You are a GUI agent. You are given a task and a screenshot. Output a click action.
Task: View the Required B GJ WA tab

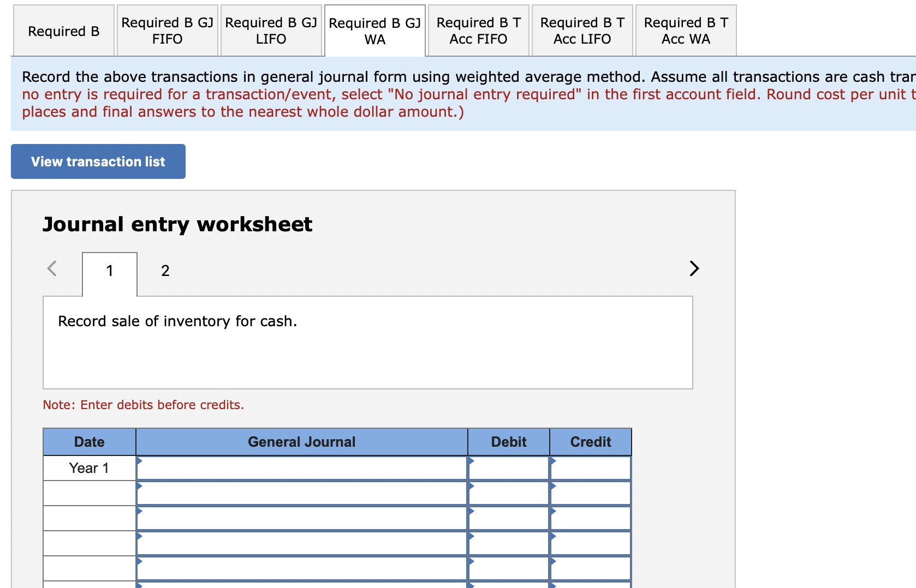pyautogui.click(x=374, y=31)
